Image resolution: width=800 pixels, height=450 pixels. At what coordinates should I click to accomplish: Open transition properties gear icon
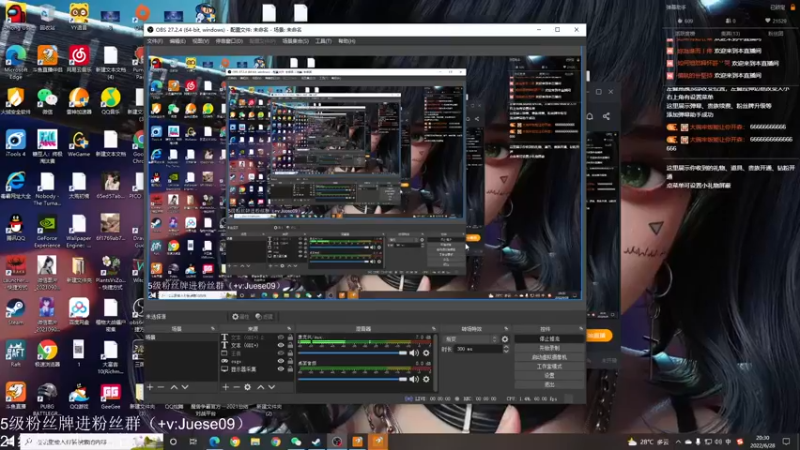click(505, 339)
